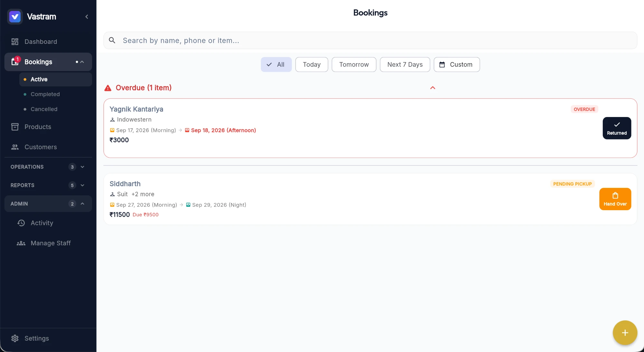644x352 pixels.
Task: Click the Vastram logo icon
Action: (x=15, y=16)
